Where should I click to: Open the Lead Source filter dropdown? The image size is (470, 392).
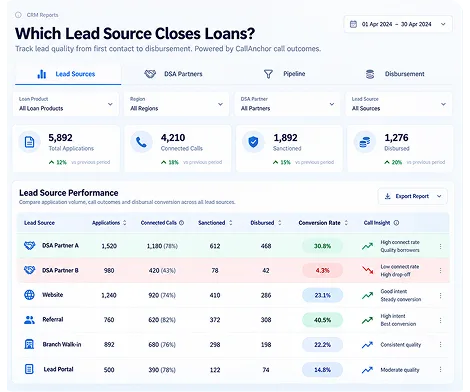click(x=399, y=104)
